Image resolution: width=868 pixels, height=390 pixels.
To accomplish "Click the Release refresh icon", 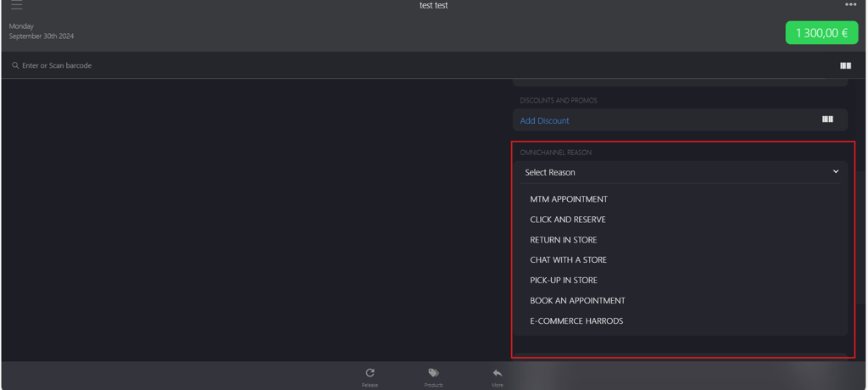I will tap(370, 373).
